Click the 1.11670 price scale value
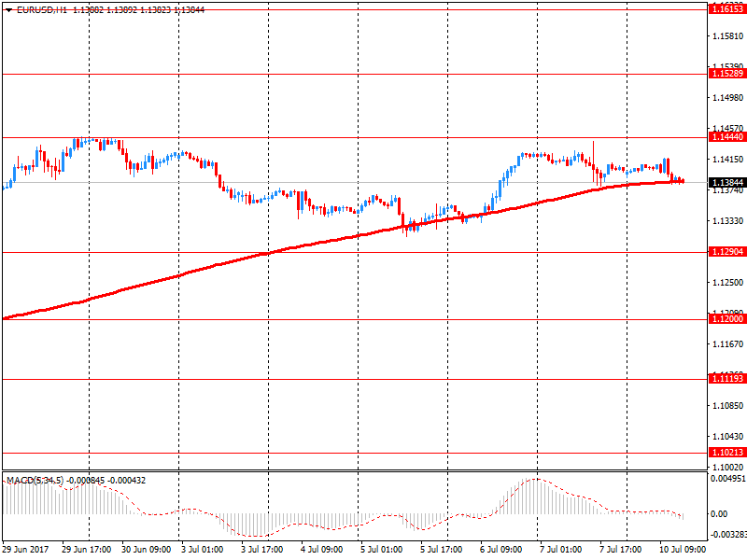 728,343
